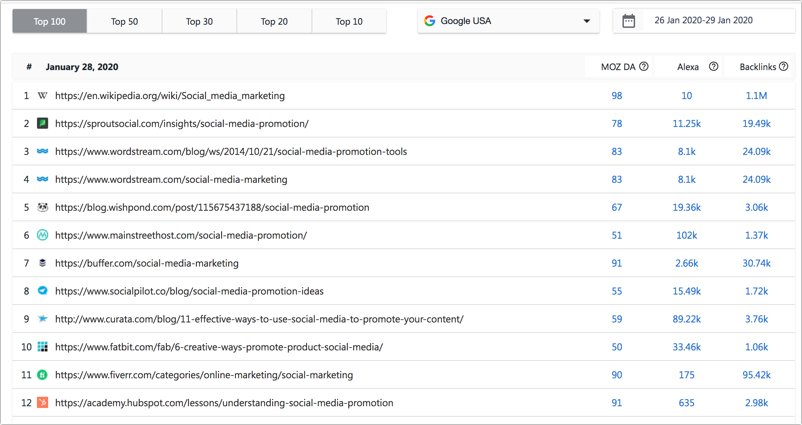Open the buffer.com social-media-marketing link
This screenshot has width=802, height=425.
147,263
